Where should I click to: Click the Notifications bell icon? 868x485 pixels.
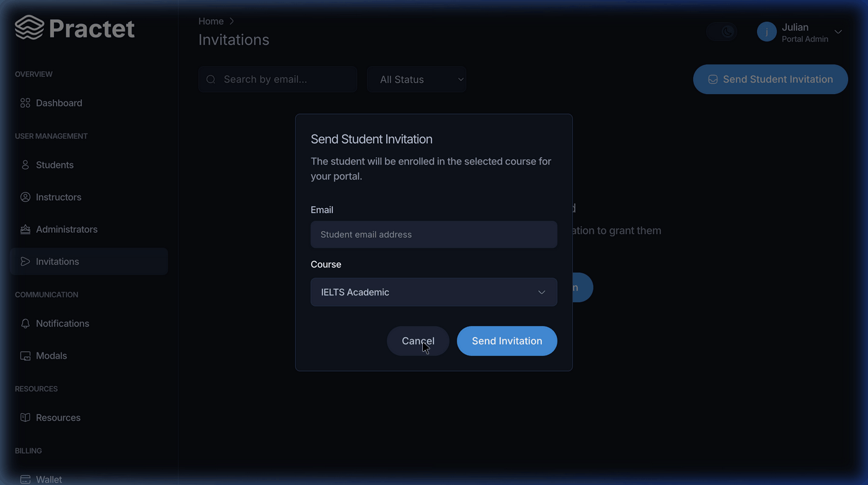point(25,323)
